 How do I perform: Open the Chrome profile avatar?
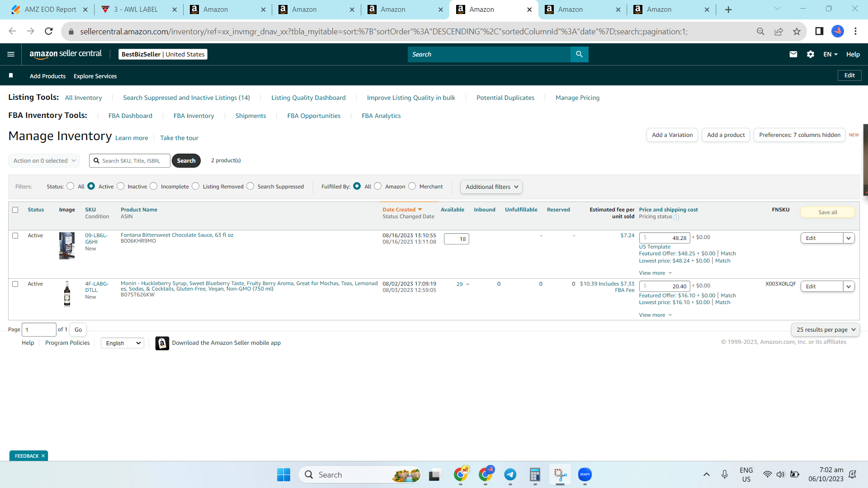pos(838,31)
